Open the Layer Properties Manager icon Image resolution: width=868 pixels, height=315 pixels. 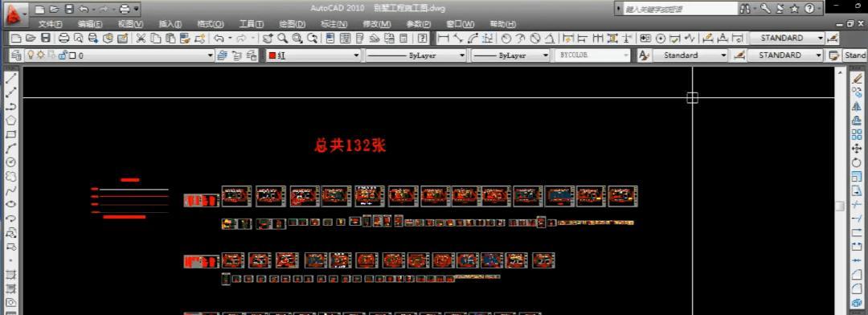[x=15, y=55]
